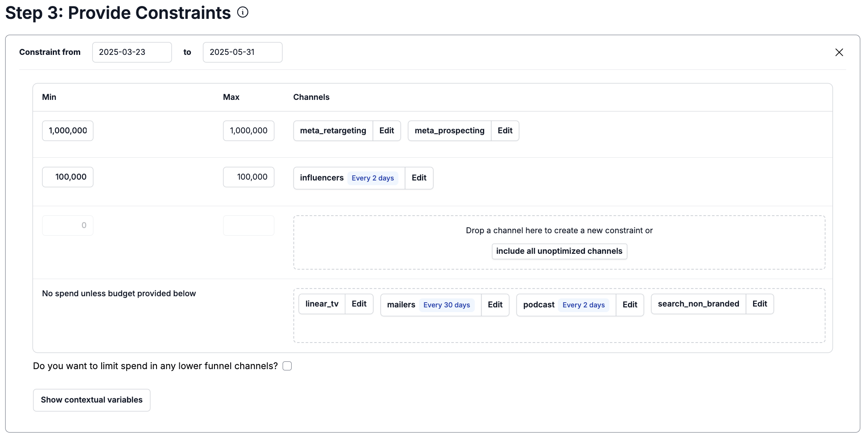This screenshot has width=868, height=439.
Task: Open Edit for podcast channel
Action: pyautogui.click(x=630, y=305)
